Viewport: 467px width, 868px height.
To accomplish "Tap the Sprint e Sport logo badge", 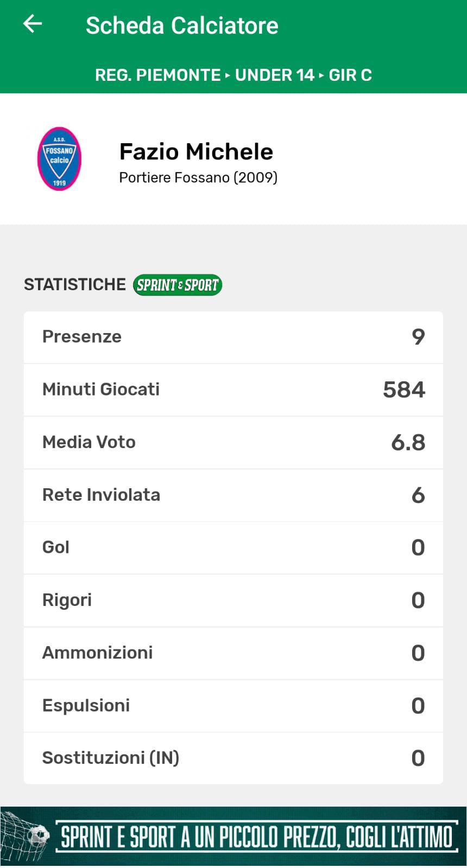I will pos(178,285).
